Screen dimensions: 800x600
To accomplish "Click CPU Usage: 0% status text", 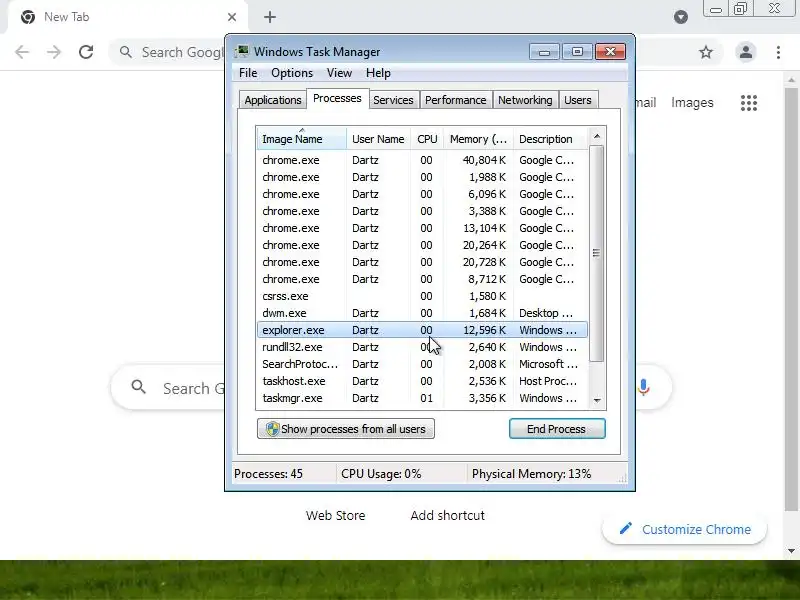I will (x=381, y=474).
